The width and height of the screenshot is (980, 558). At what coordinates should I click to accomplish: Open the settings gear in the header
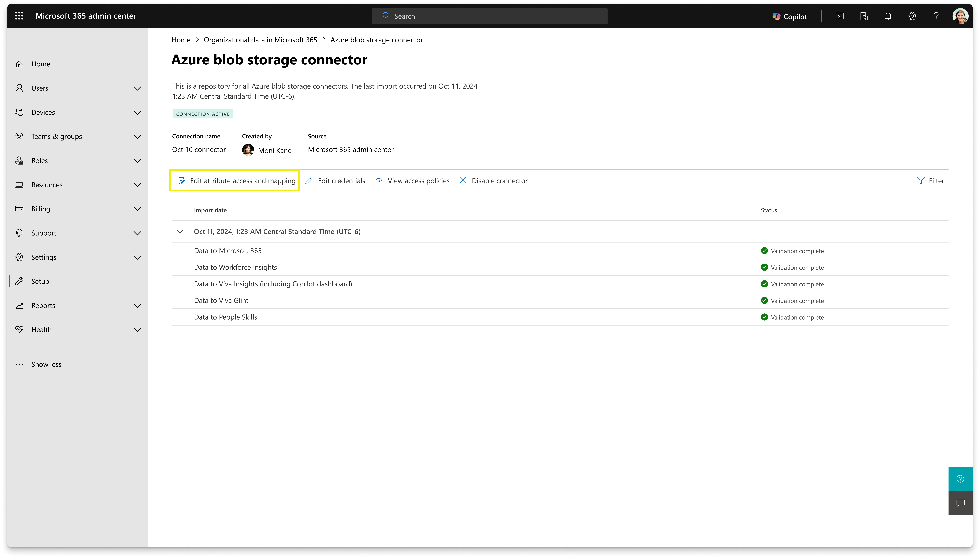pos(912,16)
